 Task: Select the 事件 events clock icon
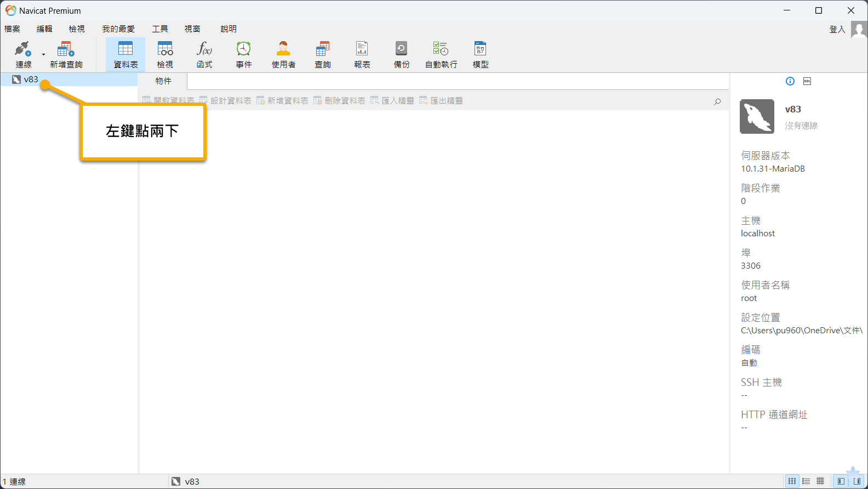tap(244, 54)
